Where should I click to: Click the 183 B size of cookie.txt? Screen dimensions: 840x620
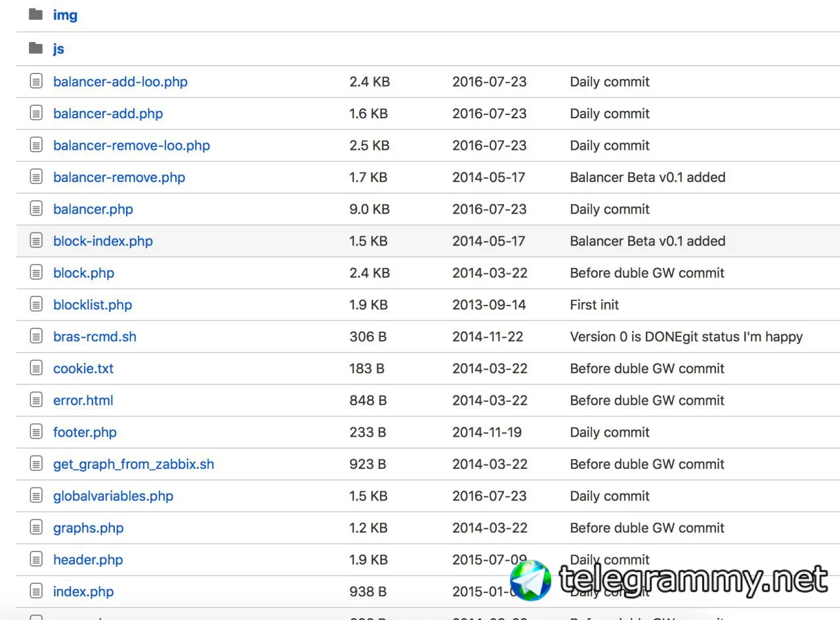point(367,368)
